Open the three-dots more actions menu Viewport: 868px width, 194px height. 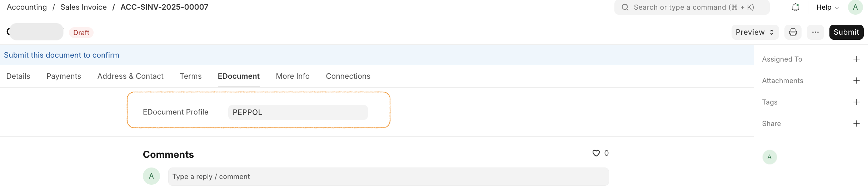click(815, 32)
